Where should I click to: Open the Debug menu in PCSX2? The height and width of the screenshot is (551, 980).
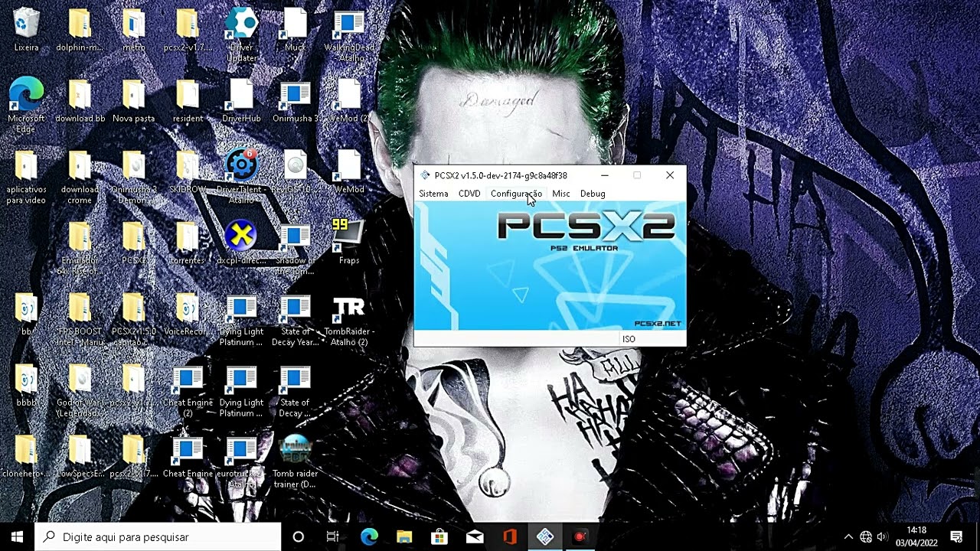[593, 194]
